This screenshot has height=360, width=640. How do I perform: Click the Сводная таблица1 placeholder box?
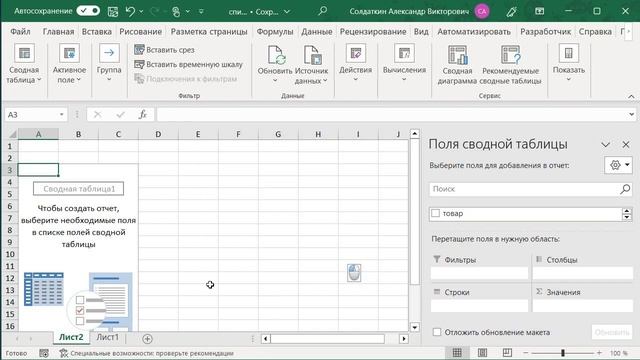tap(78, 189)
